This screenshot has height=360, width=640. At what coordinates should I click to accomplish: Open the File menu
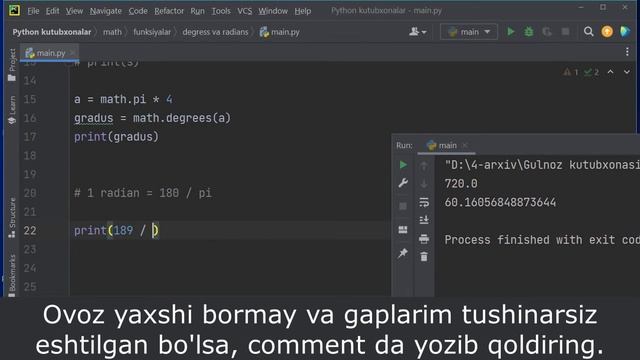(x=33, y=11)
